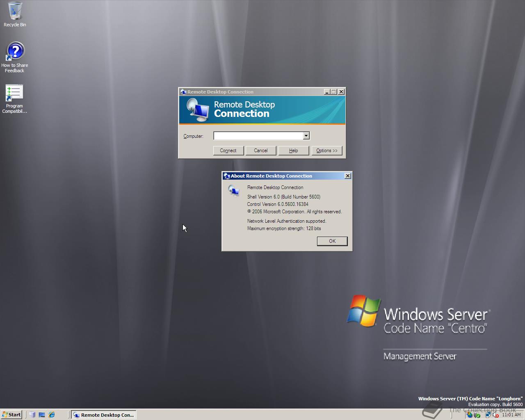Click the network connection tray icon
Image resolution: width=525 pixels, height=420 pixels.
[488, 415]
